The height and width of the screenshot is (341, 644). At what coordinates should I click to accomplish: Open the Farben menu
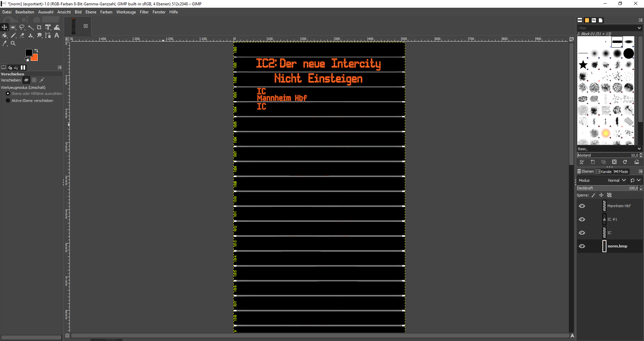click(106, 12)
